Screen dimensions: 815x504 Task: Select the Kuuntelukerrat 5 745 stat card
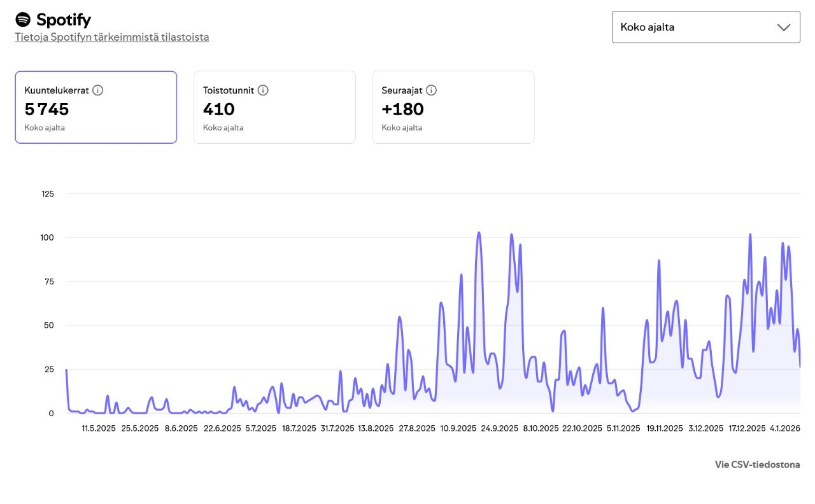click(x=96, y=108)
